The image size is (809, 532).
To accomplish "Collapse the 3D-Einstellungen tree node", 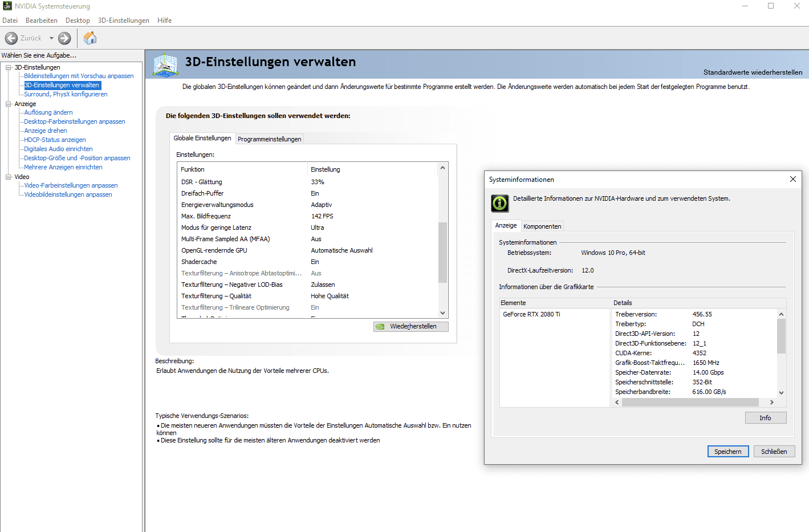I will coord(9,67).
